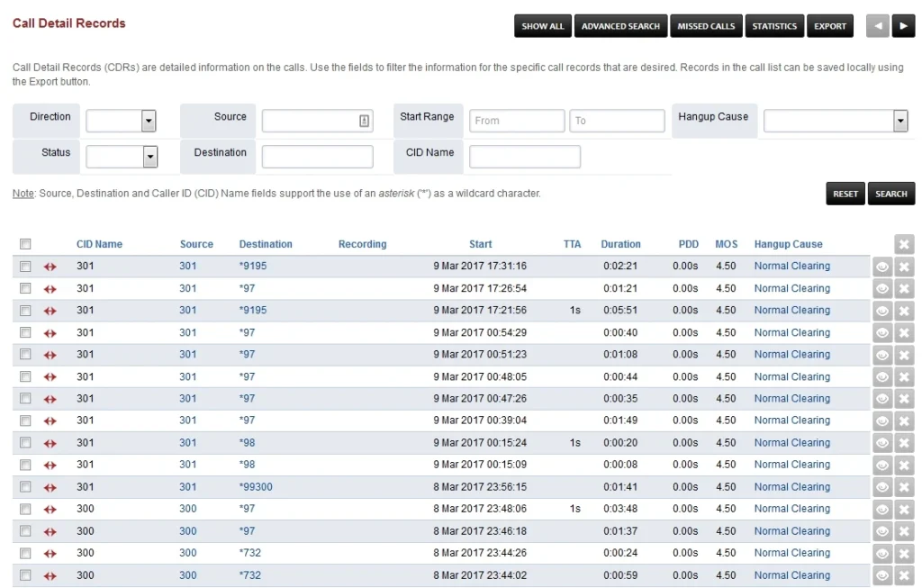Go to the Statistics page
This screenshot has width=922, height=588.
[x=774, y=26]
